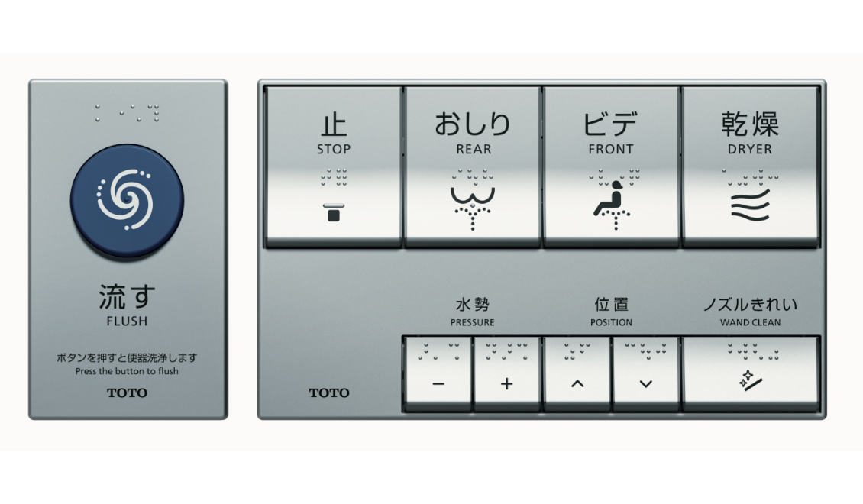
Task: Move nozzle position with up chevron
Action: (x=577, y=383)
